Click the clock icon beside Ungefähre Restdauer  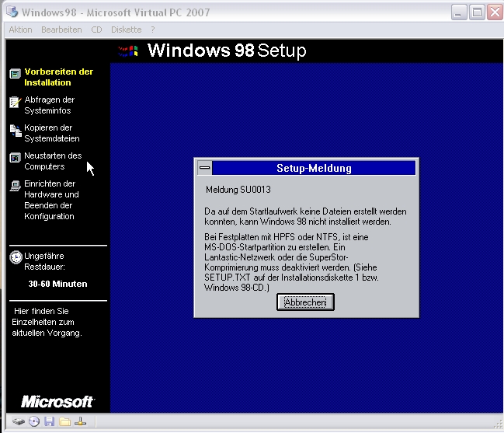tap(16, 257)
